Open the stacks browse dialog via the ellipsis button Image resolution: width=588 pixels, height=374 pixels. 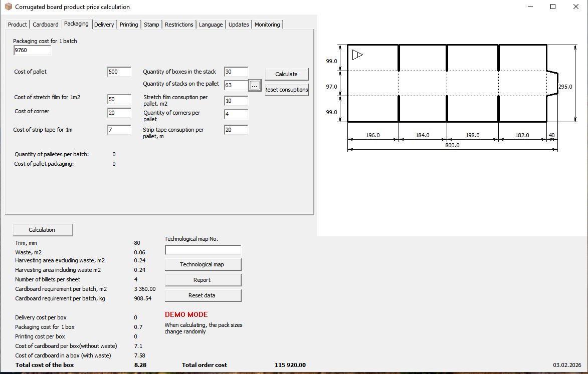coord(255,85)
